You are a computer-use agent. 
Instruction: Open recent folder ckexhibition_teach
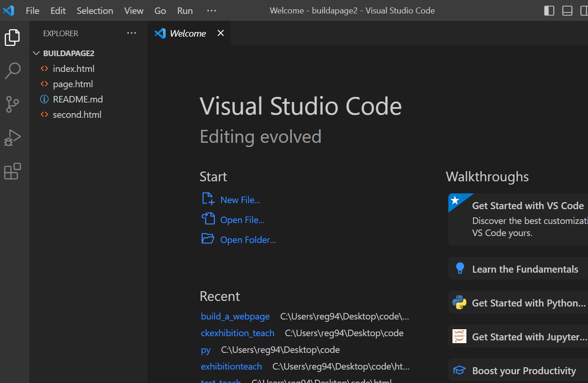[238, 333]
